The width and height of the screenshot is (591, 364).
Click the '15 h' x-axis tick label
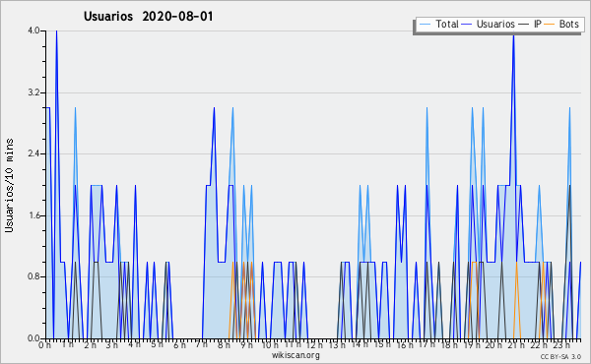(x=382, y=345)
